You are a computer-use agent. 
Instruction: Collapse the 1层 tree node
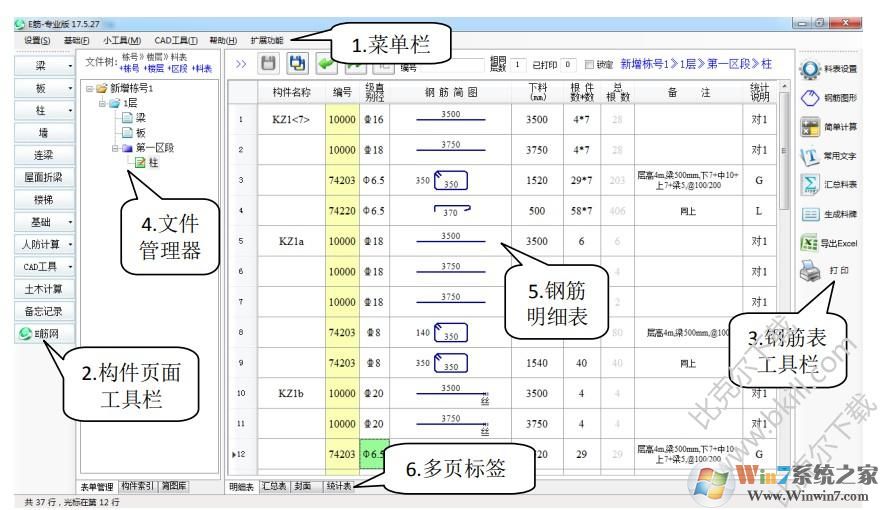click(102, 103)
